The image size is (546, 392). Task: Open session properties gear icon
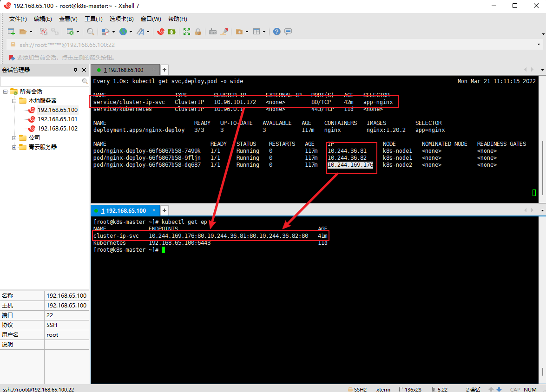pos(70,32)
